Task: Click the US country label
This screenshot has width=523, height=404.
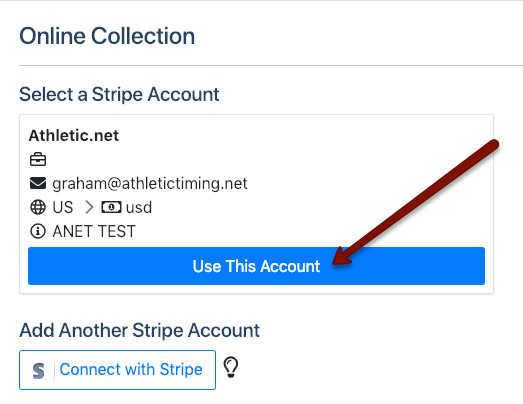Action: 63,207
